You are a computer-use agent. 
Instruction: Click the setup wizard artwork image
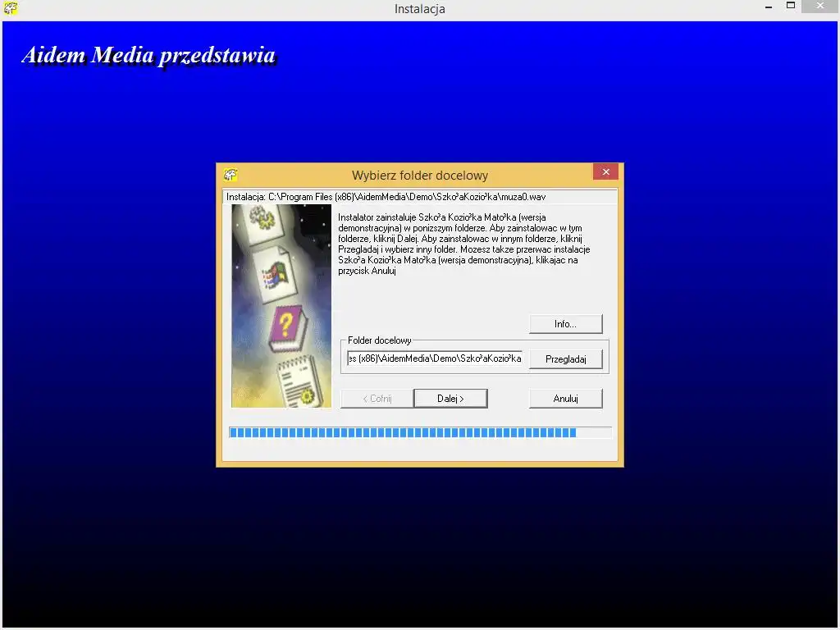pyautogui.click(x=281, y=306)
